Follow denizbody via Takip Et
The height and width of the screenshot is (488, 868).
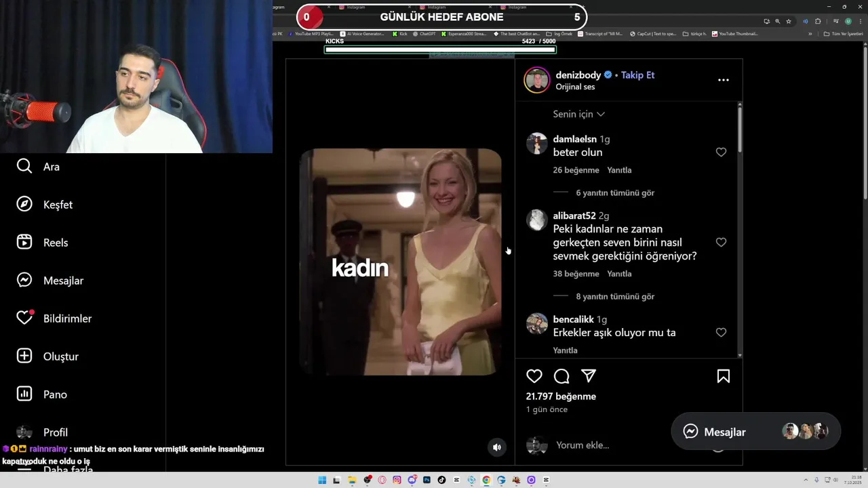point(638,75)
